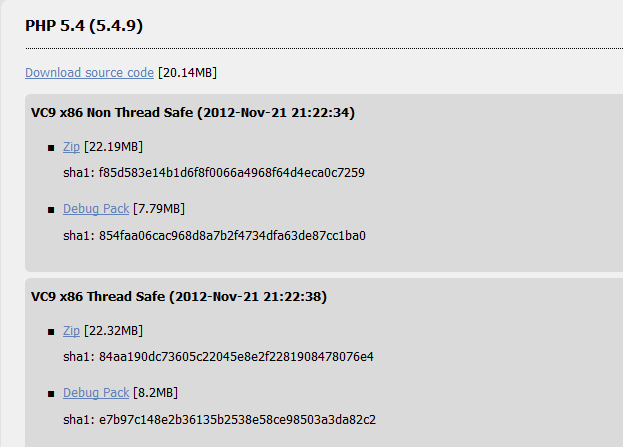Click VC9 x86 Non Thread Safe heading
This screenshot has width=623, height=447.
193,112
